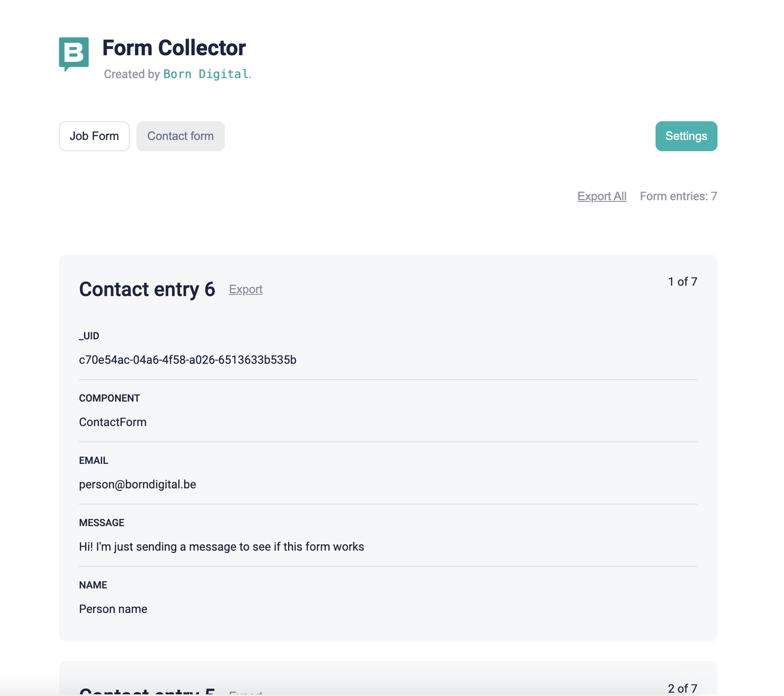Click the person@borndigital.be email address
The width and height of the screenshot is (784, 696).
[x=137, y=485]
